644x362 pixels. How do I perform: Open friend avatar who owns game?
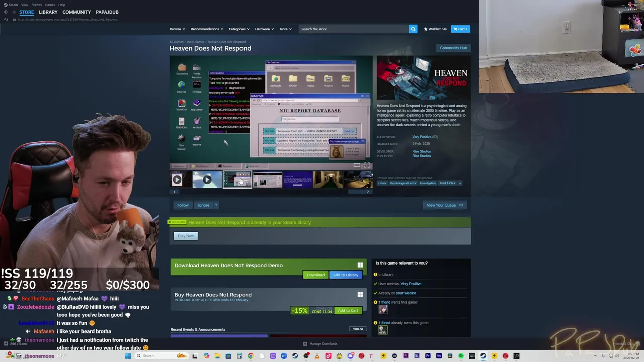383,330
